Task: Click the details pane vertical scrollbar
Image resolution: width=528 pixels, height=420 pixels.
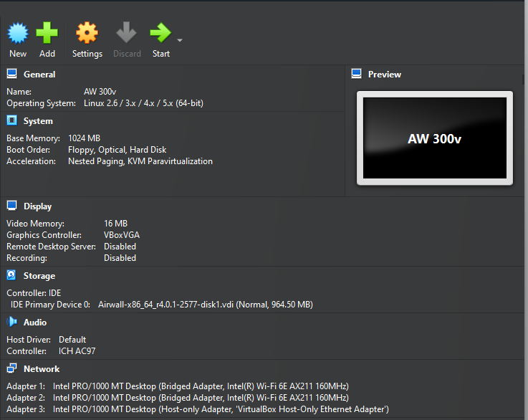Action: [x=524, y=80]
